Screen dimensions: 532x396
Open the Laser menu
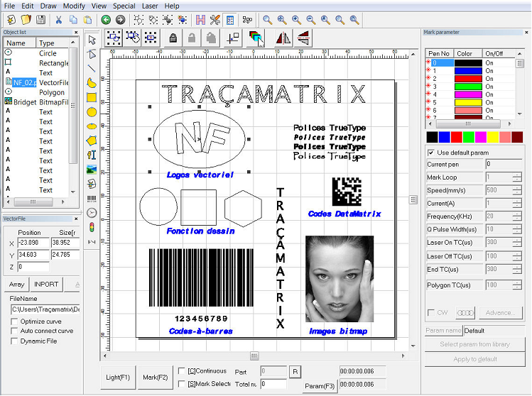[150, 6]
